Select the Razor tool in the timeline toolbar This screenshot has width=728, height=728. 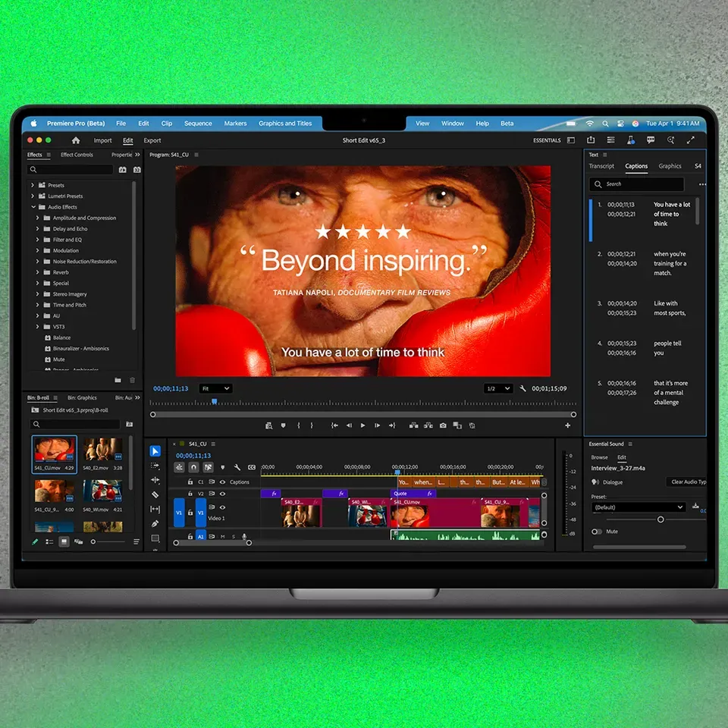click(x=155, y=494)
